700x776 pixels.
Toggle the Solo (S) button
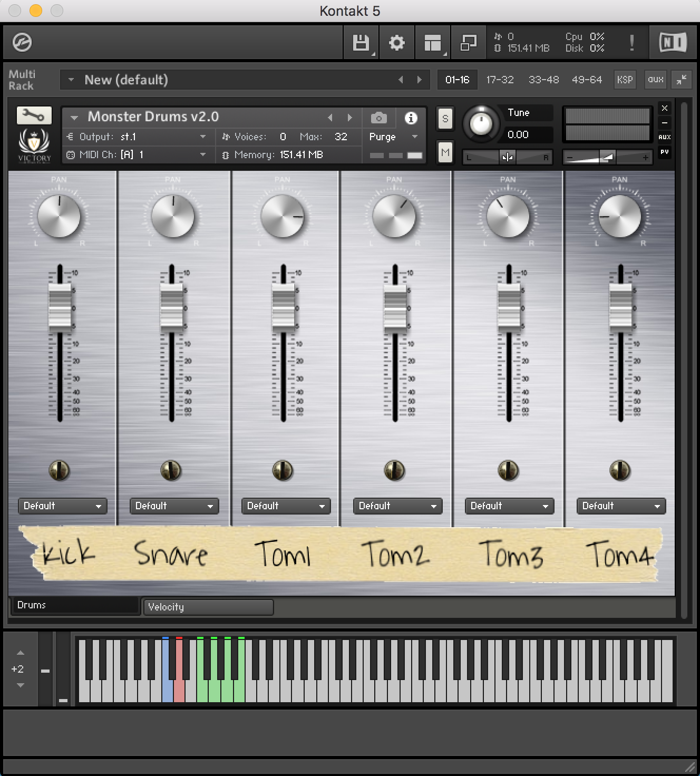tap(445, 119)
